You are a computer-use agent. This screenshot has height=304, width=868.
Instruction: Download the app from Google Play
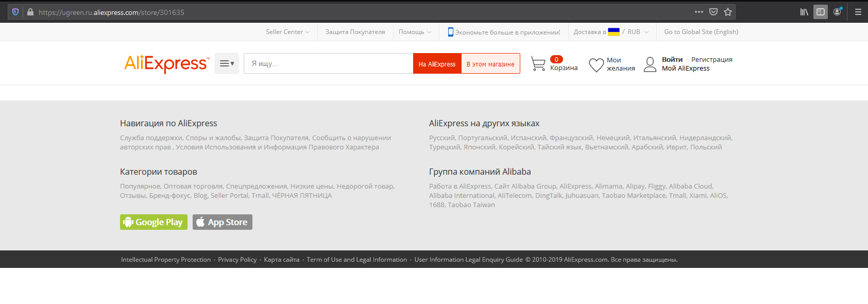click(x=154, y=222)
